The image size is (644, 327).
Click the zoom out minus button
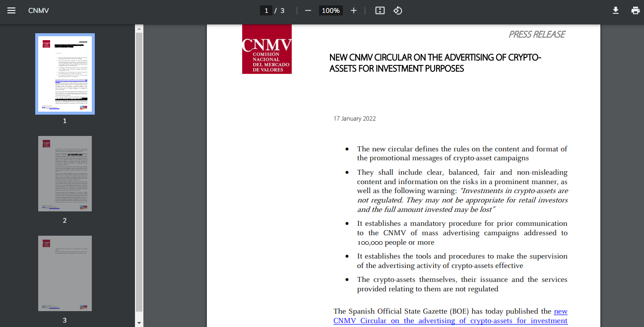308,10
